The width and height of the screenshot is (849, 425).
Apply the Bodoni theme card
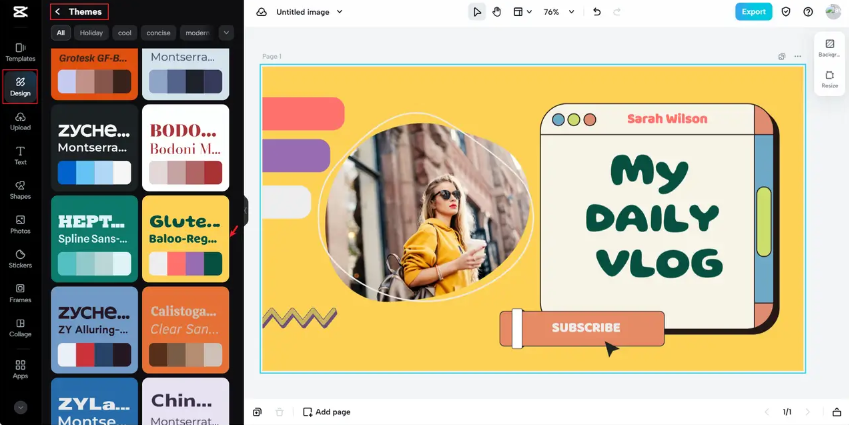click(x=185, y=148)
